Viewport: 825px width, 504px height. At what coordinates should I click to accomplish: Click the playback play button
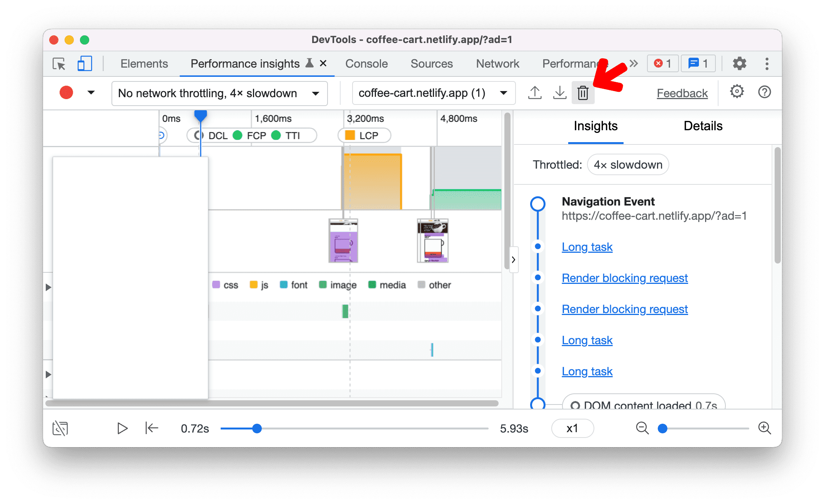(122, 428)
